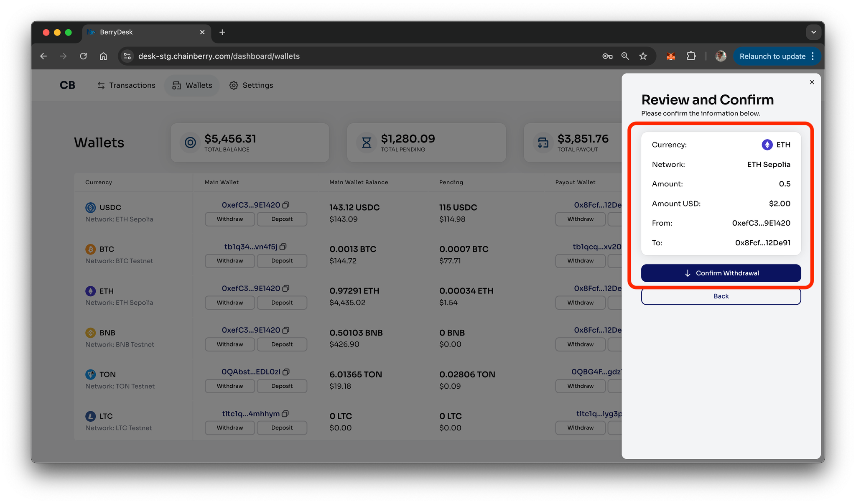Click Deposit for the ETH main wallet
The image size is (856, 504).
[x=282, y=303]
